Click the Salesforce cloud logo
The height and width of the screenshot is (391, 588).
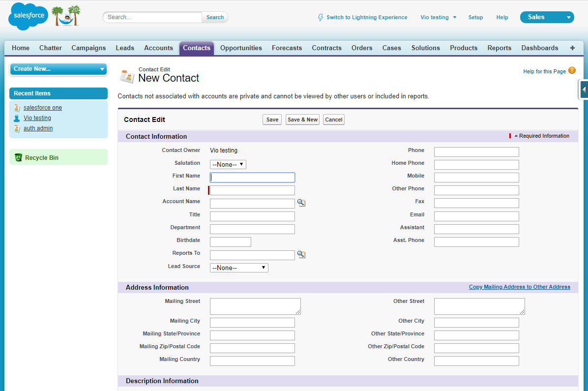point(28,16)
